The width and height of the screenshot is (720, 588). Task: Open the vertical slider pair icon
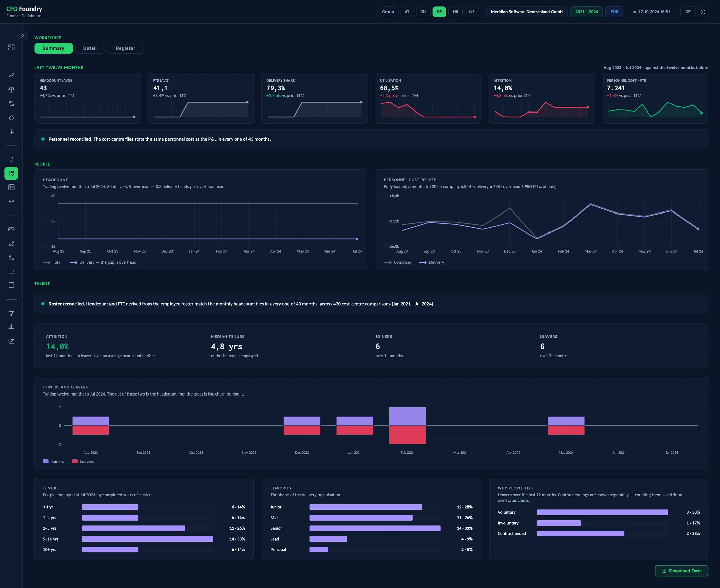[x=12, y=257]
